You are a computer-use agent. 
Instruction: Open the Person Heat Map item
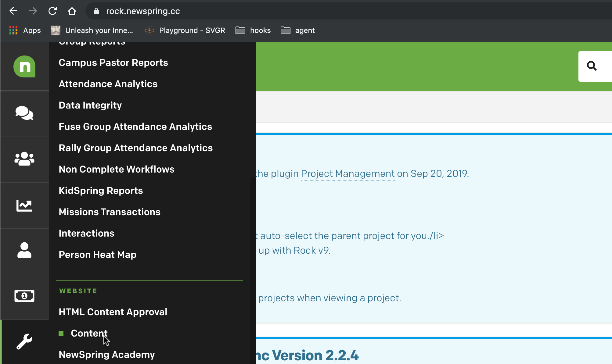click(x=98, y=255)
